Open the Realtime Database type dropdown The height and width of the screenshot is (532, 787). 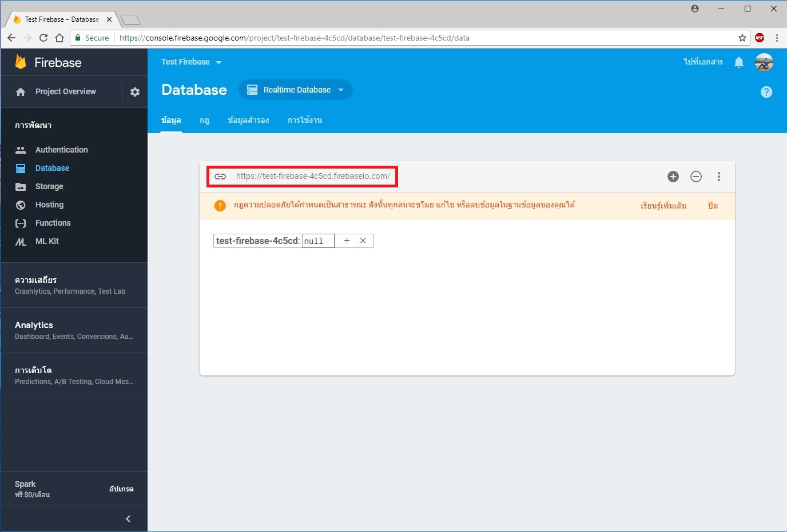(x=295, y=90)
